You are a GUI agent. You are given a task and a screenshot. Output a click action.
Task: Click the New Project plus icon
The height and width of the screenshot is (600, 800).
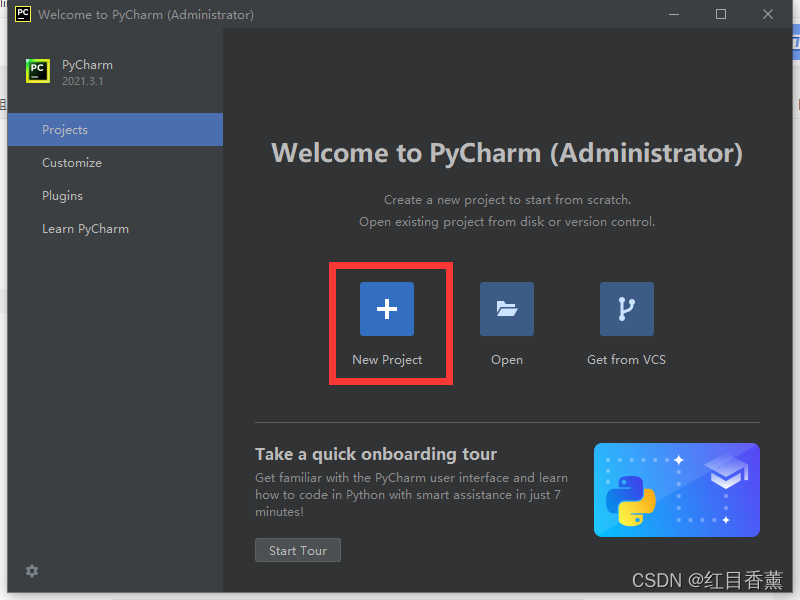387,309
